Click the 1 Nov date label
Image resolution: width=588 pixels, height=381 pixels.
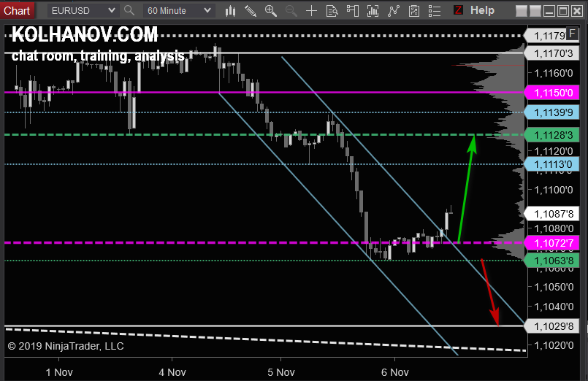59,372
